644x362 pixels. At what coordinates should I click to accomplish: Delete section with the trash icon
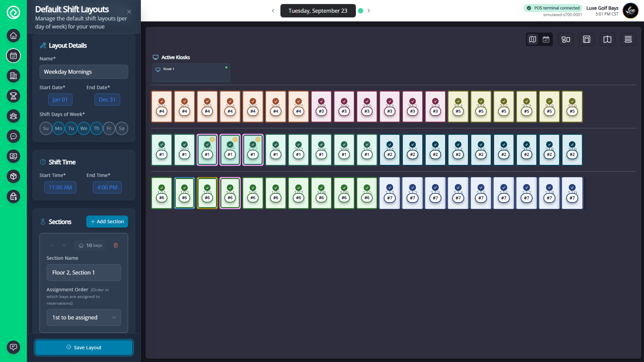click(x=116, y=245)
